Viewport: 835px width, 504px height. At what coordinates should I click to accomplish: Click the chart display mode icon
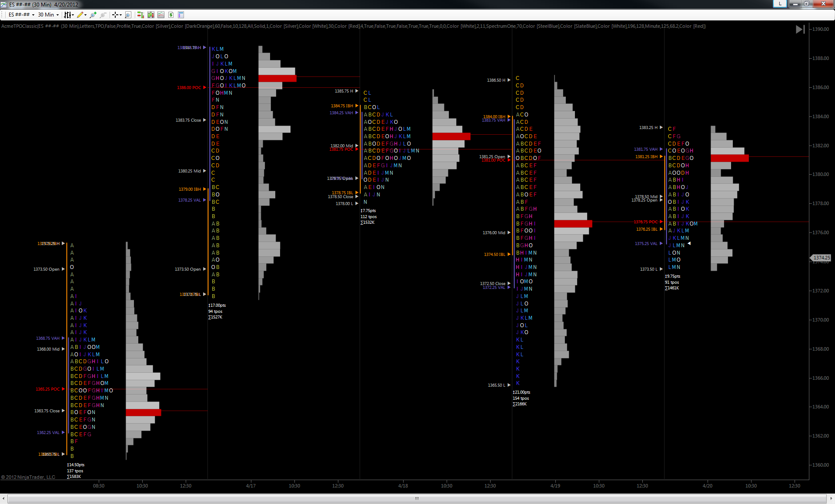point(161,14)
